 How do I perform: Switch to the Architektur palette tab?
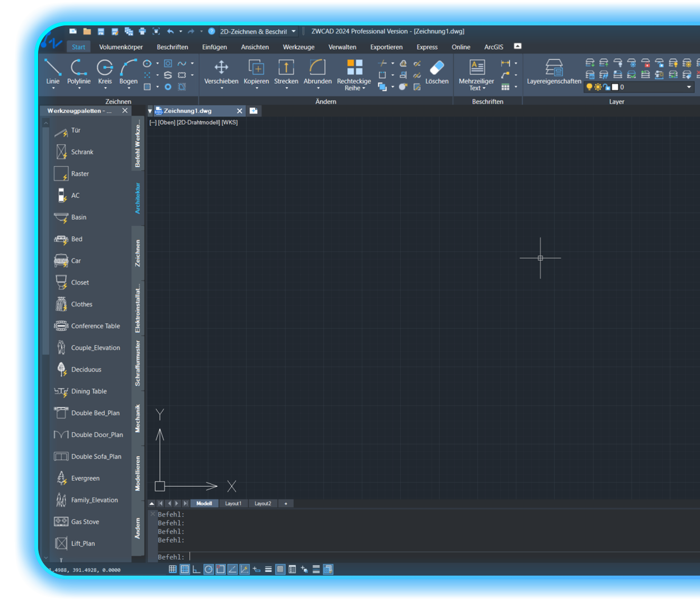click(x=138, y=198)
